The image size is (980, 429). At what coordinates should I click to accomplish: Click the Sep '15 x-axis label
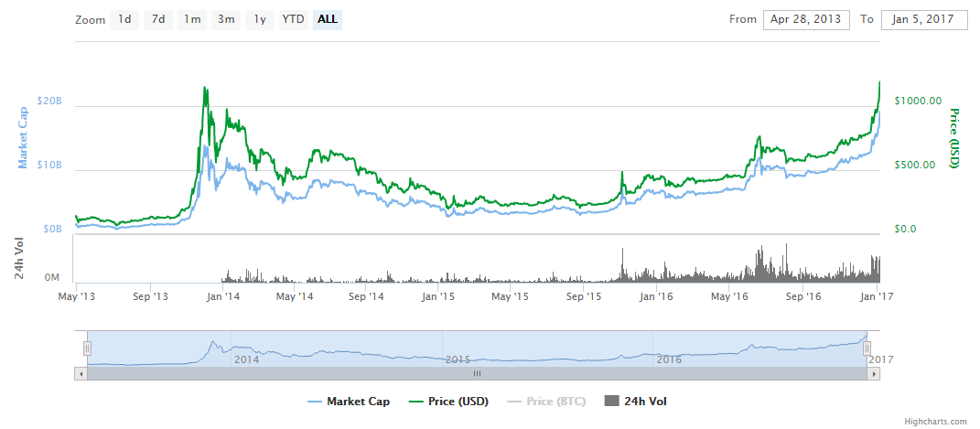[x=583, y=296]
